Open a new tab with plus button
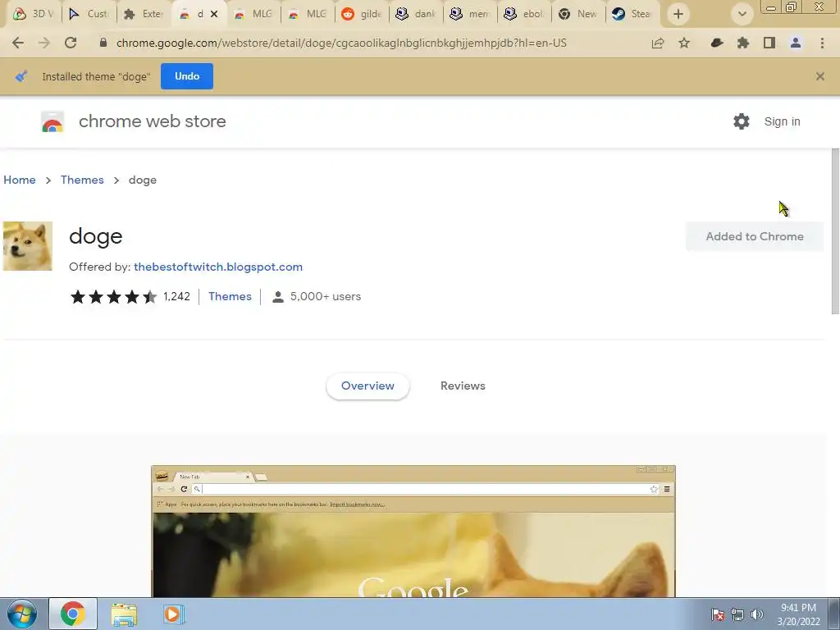 [678, 14]
